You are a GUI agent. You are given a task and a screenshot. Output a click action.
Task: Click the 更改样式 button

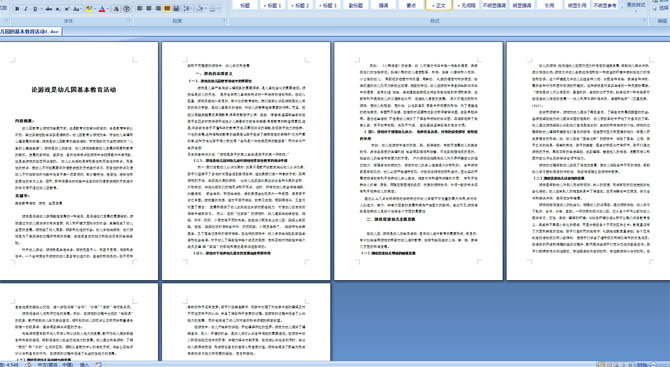coord(636,5)
